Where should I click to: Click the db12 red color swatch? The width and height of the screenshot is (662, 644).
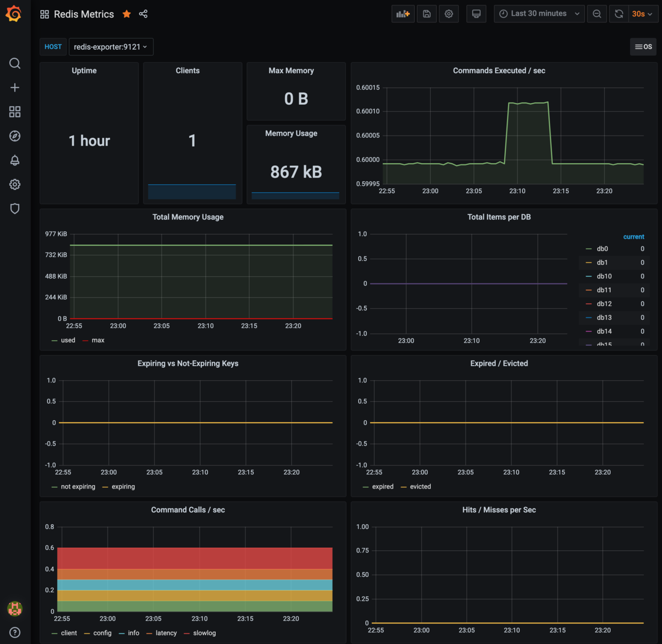pos(589,304)
